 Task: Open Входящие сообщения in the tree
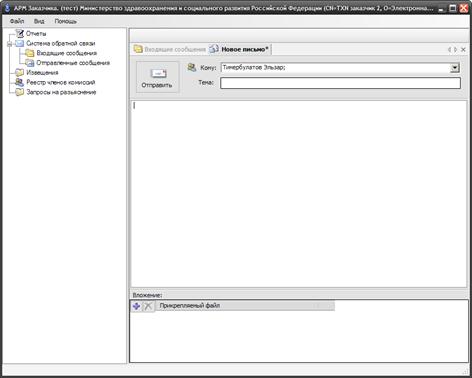pyautogui.click(x=67, y=53)
